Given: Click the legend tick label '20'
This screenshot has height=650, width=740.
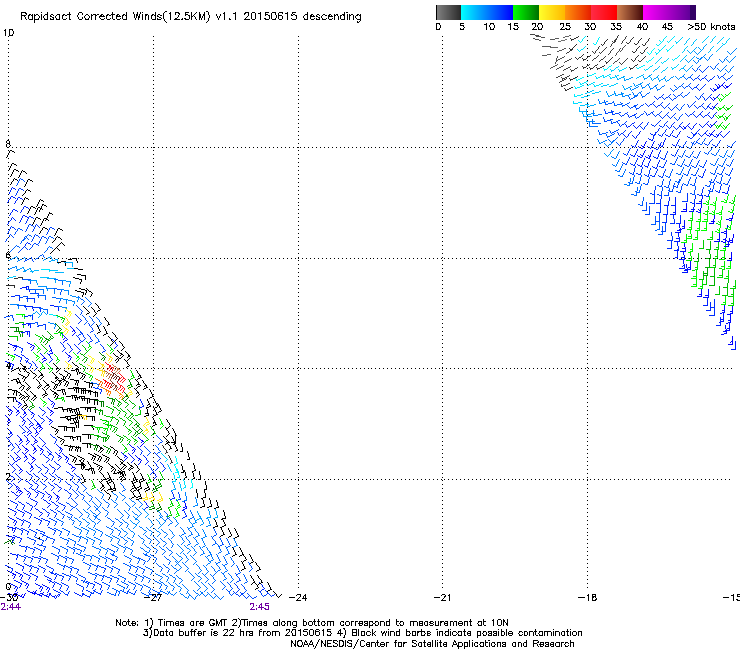Looking at the screenshot, I should tap(537, 27).
